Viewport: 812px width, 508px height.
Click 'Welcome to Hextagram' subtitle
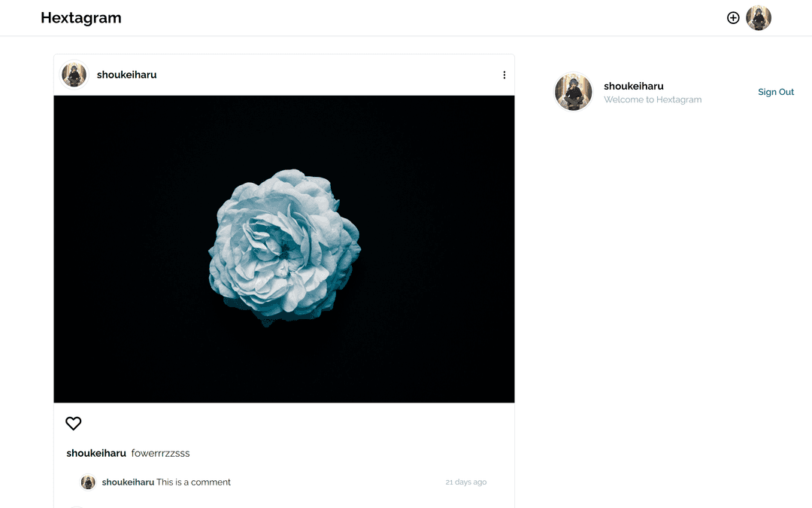tap(653, 99)
